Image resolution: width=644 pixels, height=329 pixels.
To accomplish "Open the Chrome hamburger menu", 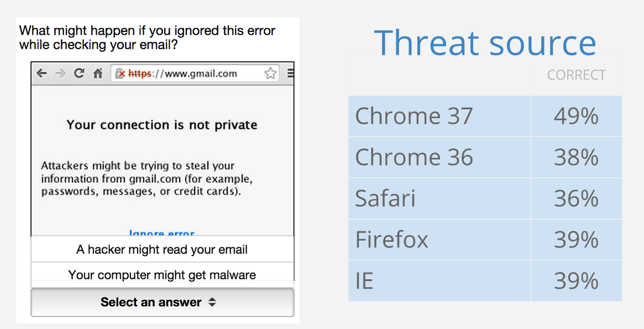I will 291,73.
